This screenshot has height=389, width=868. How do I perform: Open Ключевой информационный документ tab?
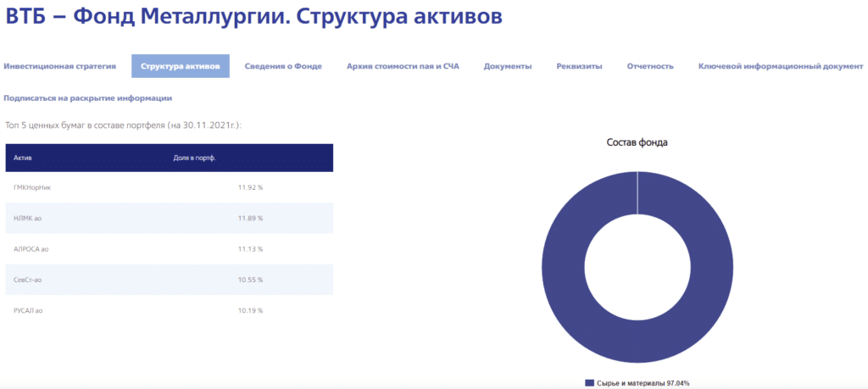(x=781, y=66)
